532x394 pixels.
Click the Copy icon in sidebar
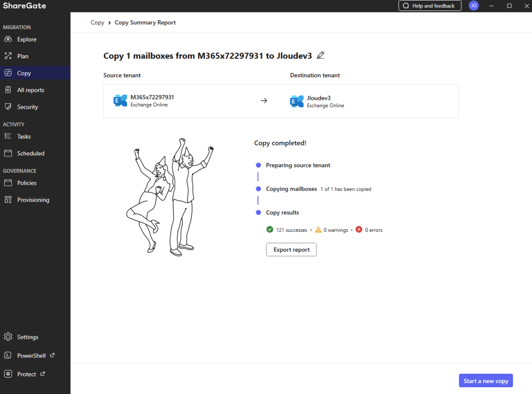[x=8, y=73]
